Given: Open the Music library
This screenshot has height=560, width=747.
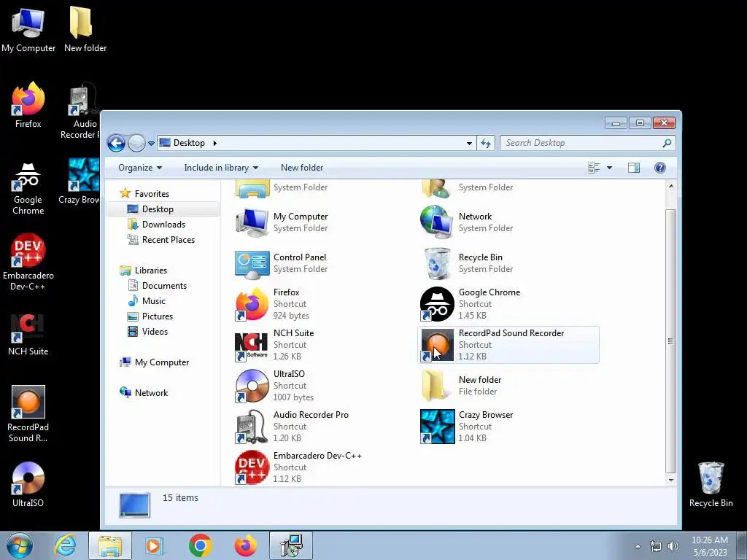Looking at the screenshot, I should pyautogui.click(x=153, y=301).
